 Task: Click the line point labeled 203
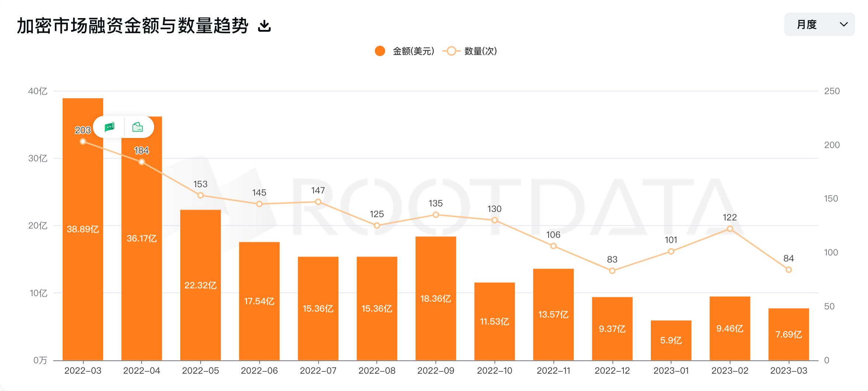83,141
